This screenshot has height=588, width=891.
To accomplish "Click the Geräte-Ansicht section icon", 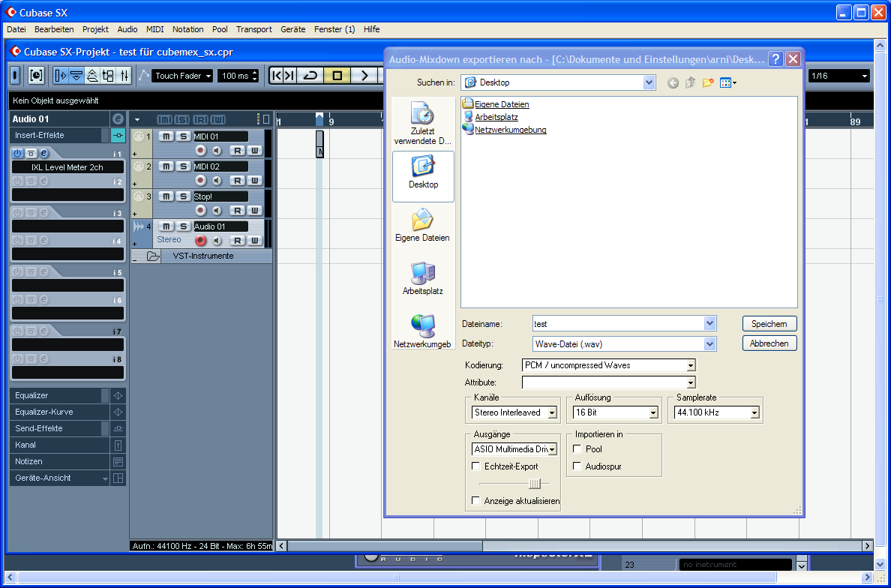I will (x=118, y=478).
